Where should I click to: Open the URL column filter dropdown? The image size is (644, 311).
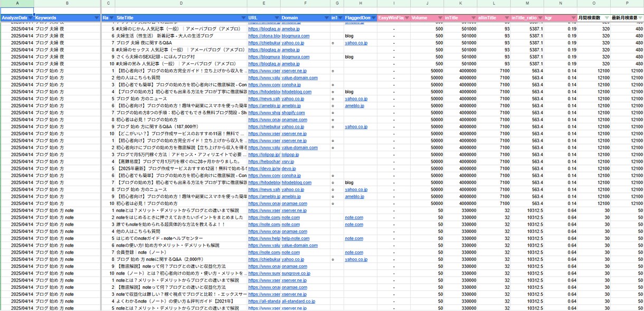(x=277, y=18)
